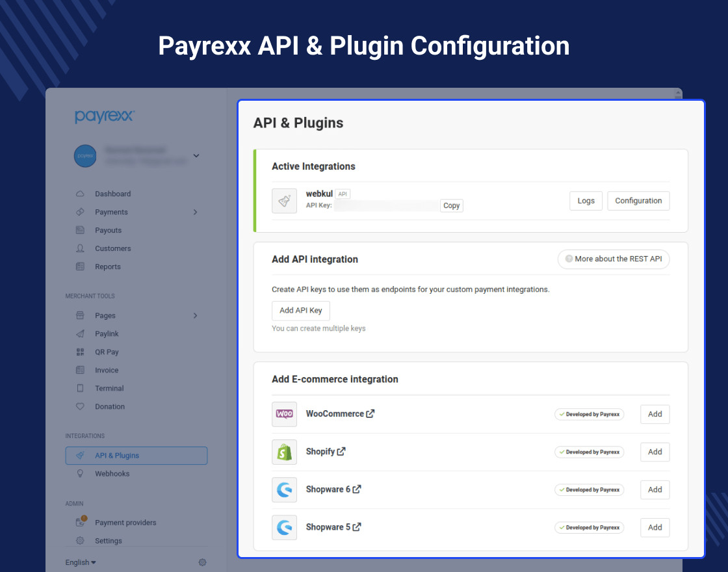Image resolution: width=728 pixels, height=572 pixels.
Task: Click the Settings gear icon in Admin
Action: pyautogui.click(x=81, y=540)
